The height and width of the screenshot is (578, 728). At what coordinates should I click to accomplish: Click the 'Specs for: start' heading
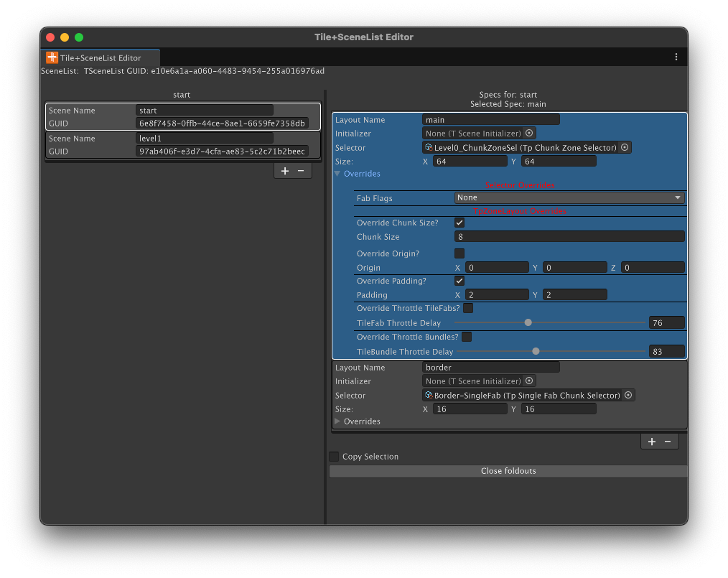(508, 95)
